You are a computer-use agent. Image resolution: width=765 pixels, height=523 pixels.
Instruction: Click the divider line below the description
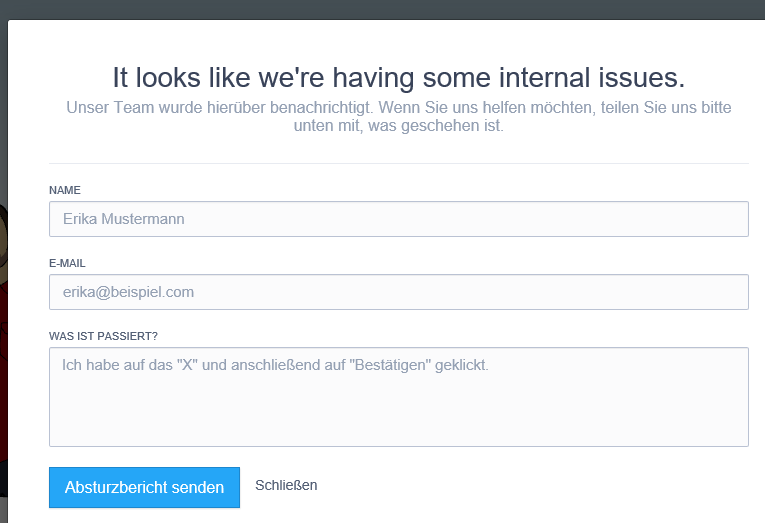point(398,163)
